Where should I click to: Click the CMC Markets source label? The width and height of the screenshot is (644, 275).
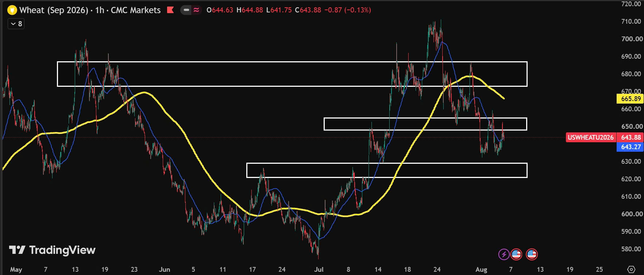[136, 10]
